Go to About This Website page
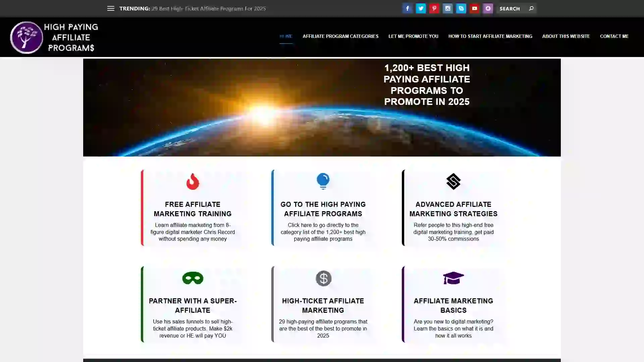The height and width of the screenshot is (362, 644). point(566,36)
